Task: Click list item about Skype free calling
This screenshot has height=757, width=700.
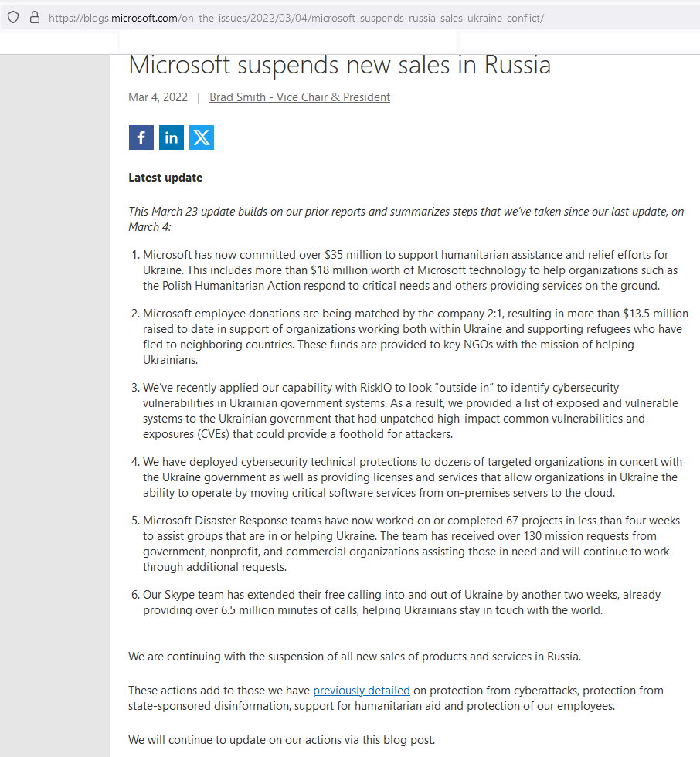Action: [x=401, y=603]
